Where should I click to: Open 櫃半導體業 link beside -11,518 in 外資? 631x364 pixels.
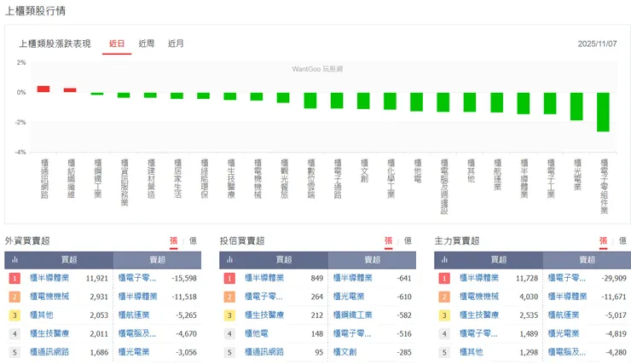(137, 297)
